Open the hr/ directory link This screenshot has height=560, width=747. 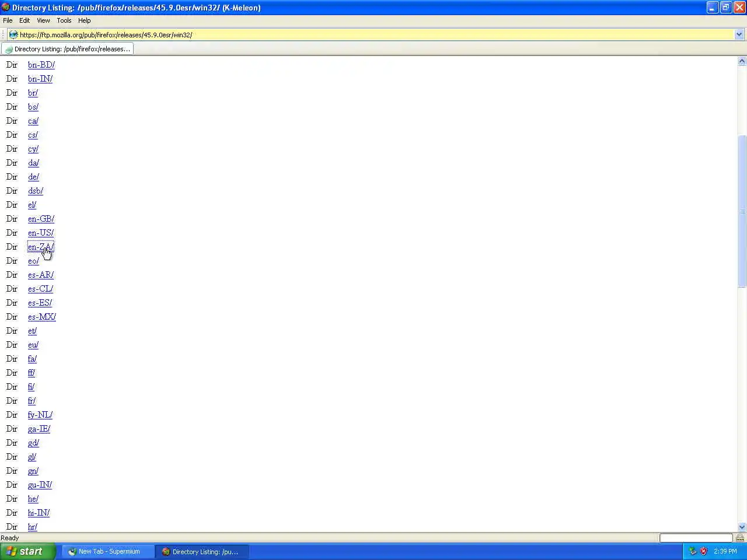click(x=33, y=527)
